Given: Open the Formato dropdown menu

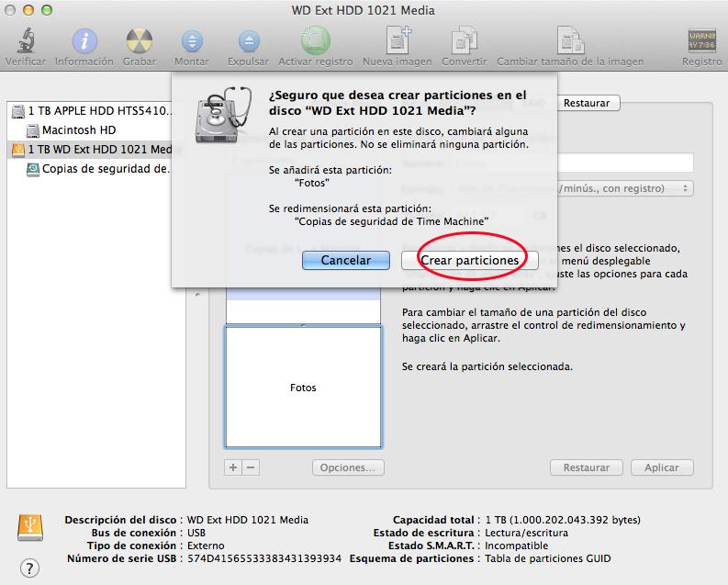Looking at the screenshot, I should 574,188.
